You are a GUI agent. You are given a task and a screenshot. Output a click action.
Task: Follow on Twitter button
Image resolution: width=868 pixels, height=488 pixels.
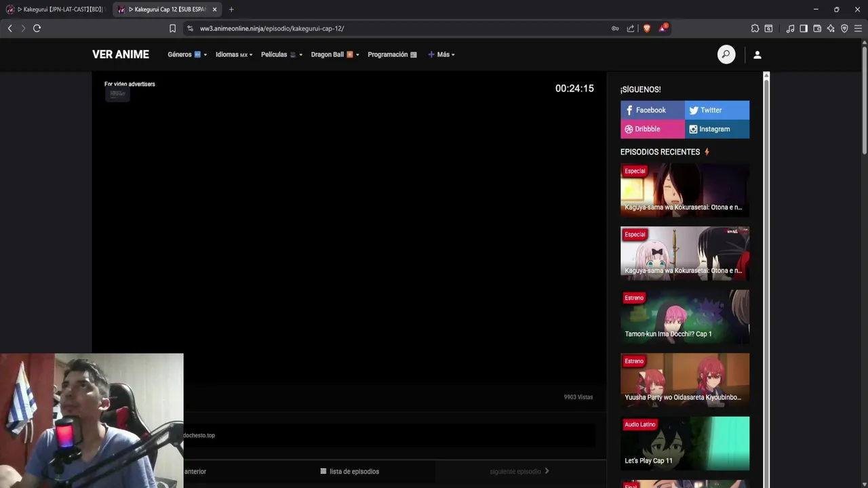717,110
